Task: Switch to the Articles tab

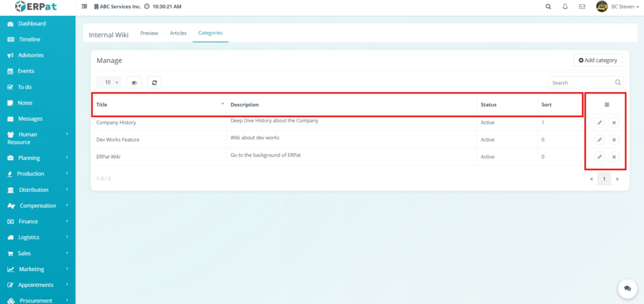Action: point(178,33)
